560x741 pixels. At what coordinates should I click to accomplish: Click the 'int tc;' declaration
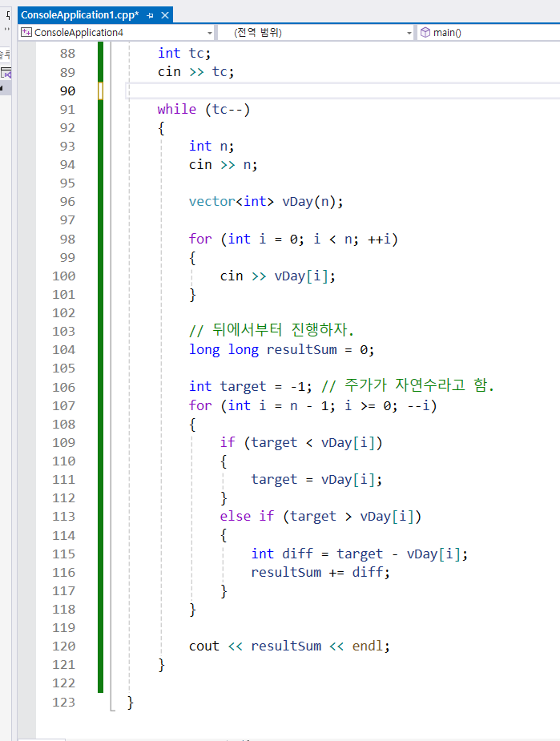point(184,54)
